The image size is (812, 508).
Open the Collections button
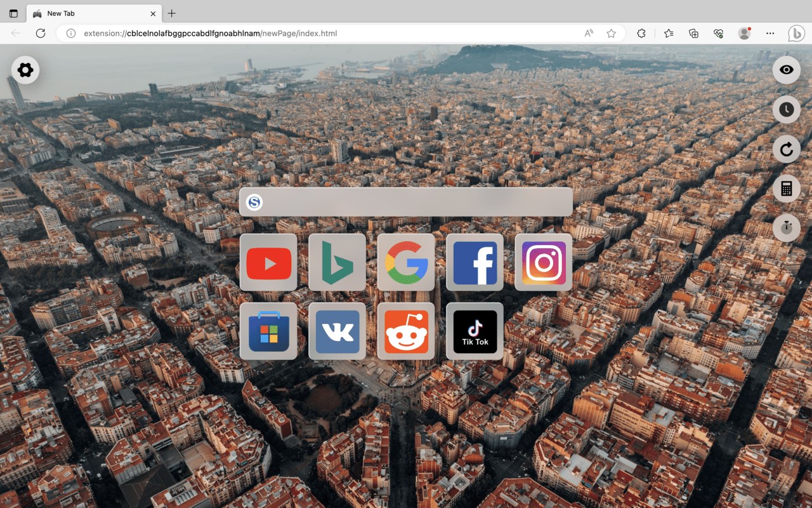coord(693,33)
